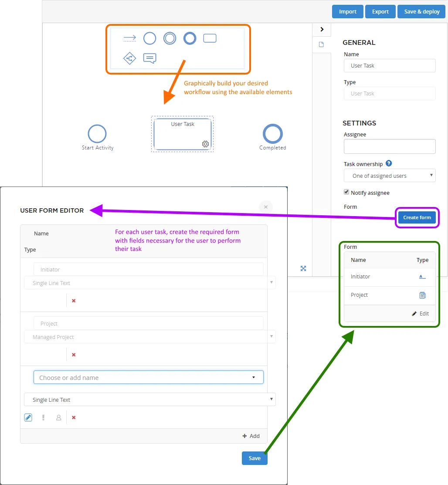Click the Project name field in form editor

click(149, 323)
